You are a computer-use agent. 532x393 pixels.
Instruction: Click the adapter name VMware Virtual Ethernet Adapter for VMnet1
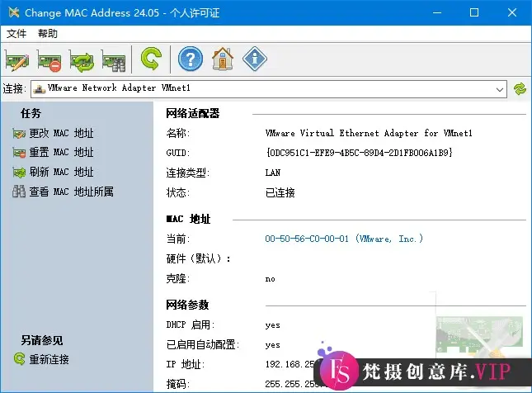pyautogui.click(x=369, y=133)
